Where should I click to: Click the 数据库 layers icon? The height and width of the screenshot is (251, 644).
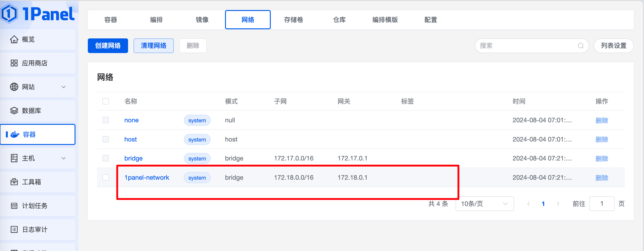point(14,110)
